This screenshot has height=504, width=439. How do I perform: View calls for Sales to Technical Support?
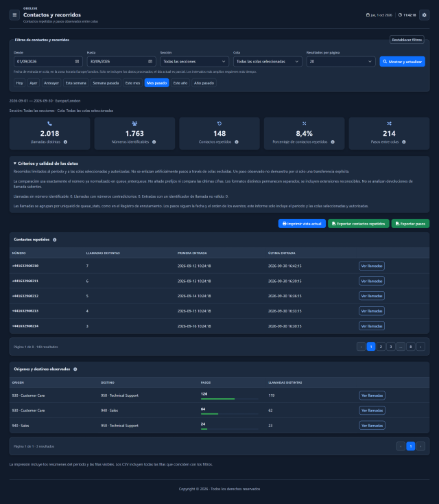[372, 425]
